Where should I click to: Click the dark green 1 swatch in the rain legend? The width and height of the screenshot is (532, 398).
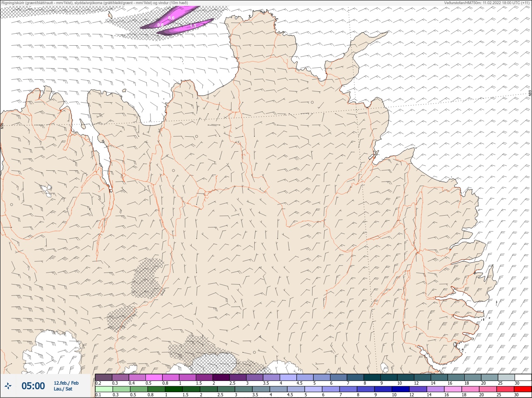(174, 389)
